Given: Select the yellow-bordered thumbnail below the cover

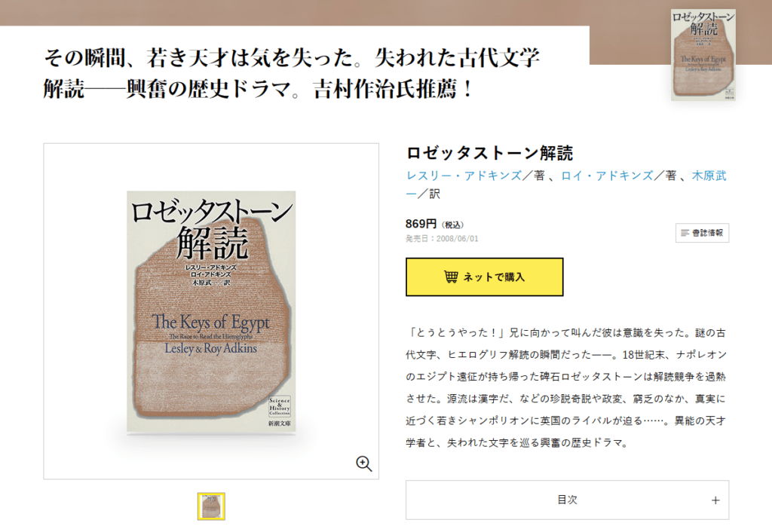Looking at the screenshot, I should [211, 506].
